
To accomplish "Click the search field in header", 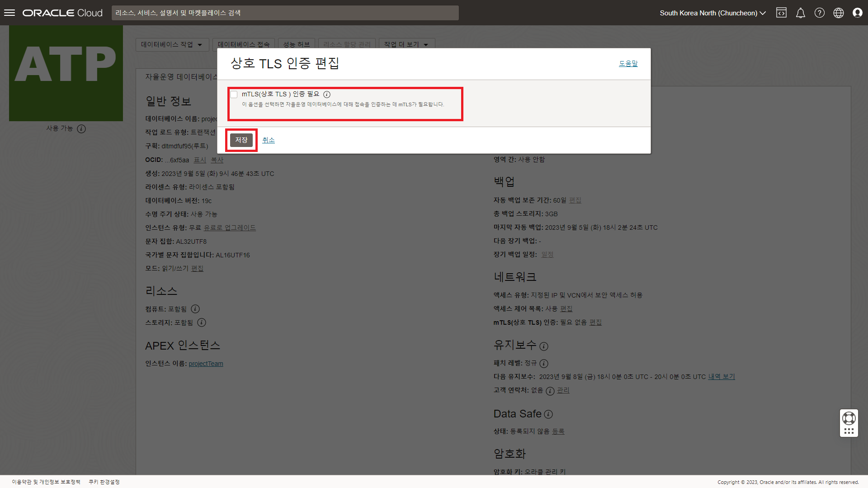I will (x=285, y=13).
